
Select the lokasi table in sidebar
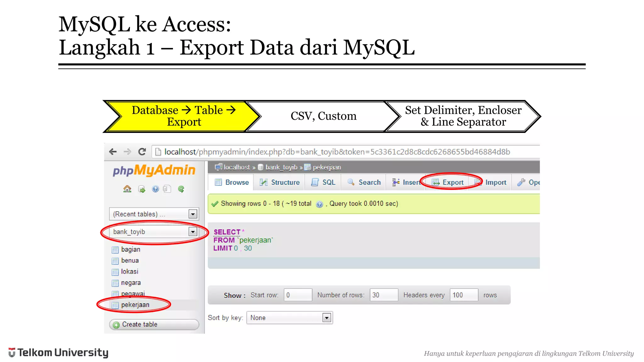pyautogui.click(x=130, y=271)
